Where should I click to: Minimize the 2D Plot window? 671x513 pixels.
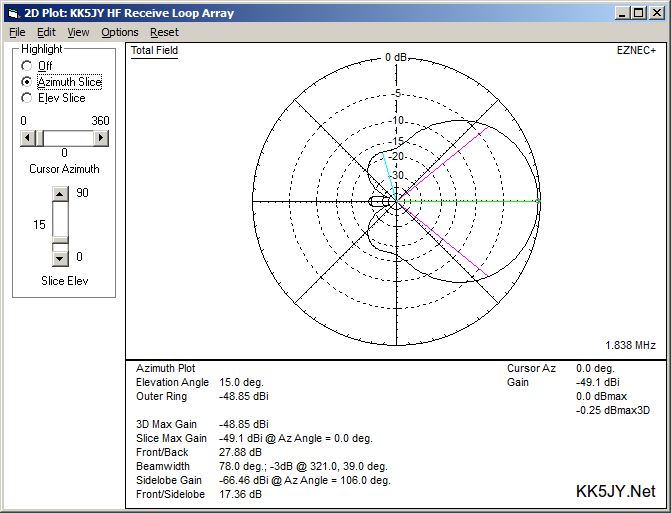(622, 13)
